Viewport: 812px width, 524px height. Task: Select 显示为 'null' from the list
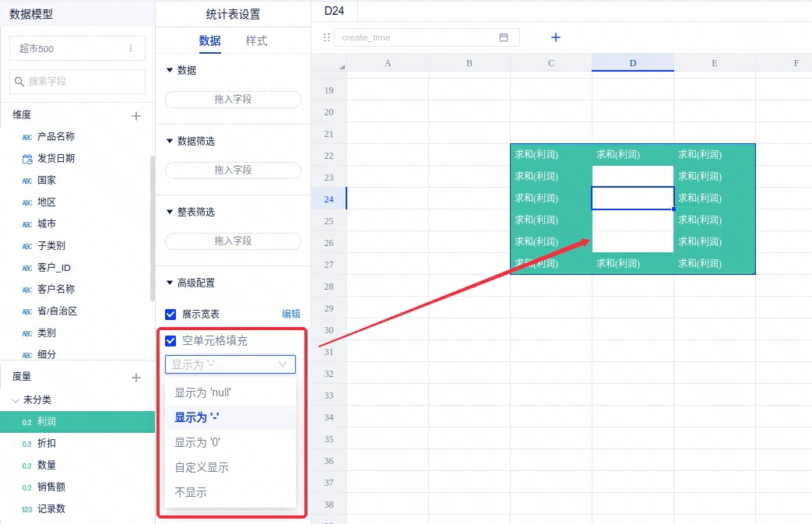pos(203,392)
